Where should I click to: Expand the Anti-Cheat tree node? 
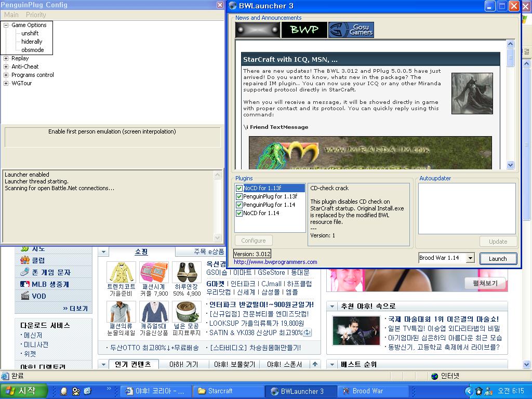tap(6, 67)
